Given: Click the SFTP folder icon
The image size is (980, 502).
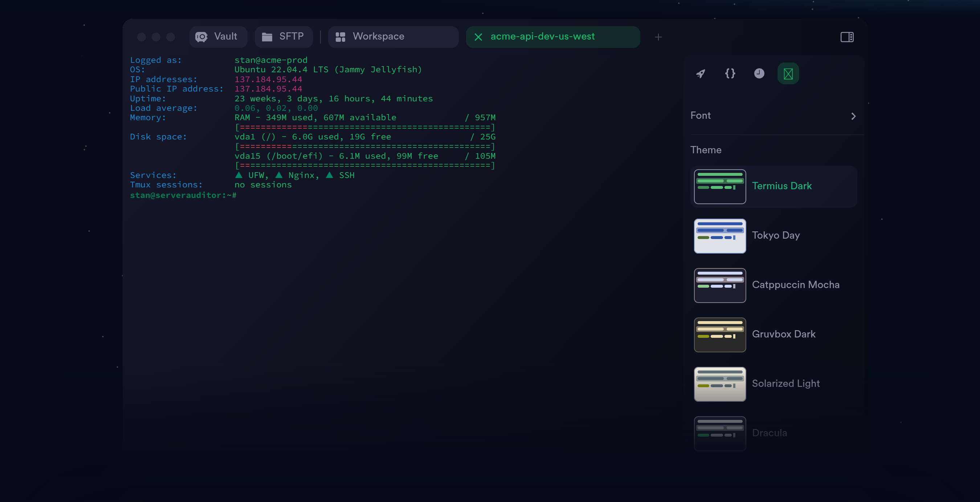Looking at the screenshot, I should click(267, 37).
